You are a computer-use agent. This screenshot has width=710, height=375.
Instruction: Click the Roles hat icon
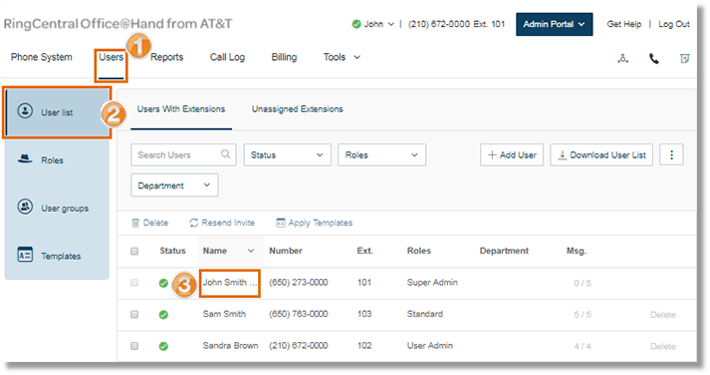pos(25,159)
